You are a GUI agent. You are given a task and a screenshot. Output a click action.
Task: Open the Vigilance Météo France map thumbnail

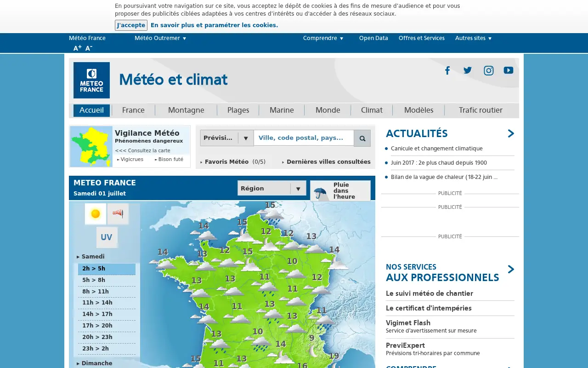91,146
